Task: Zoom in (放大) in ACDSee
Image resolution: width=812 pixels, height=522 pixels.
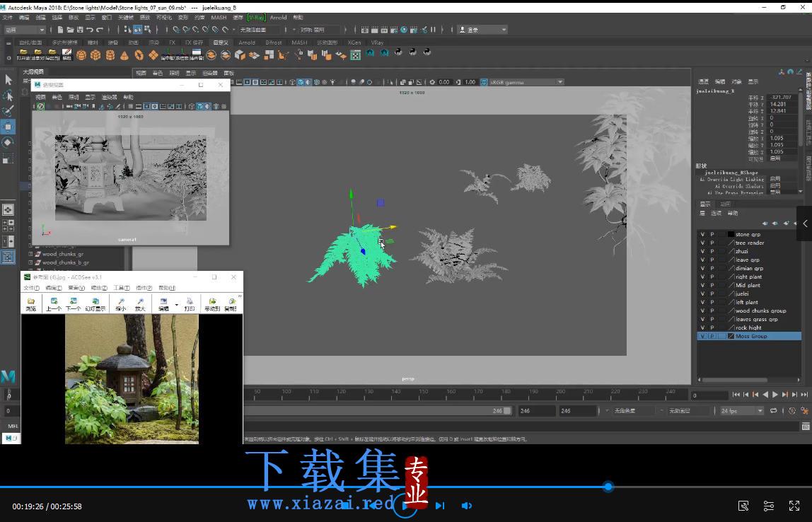Action: pos(140,304)
